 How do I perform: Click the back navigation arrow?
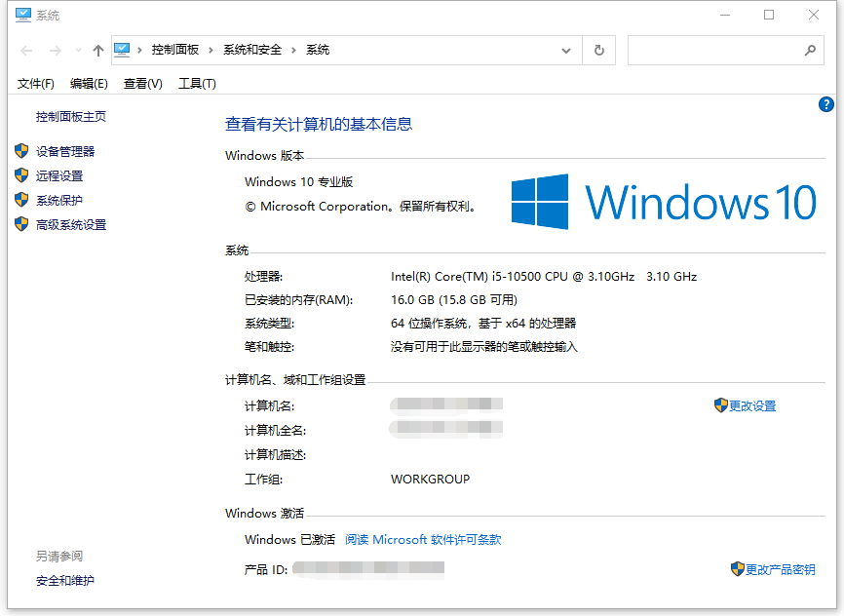pyautogui.click(x=26, y=51)
